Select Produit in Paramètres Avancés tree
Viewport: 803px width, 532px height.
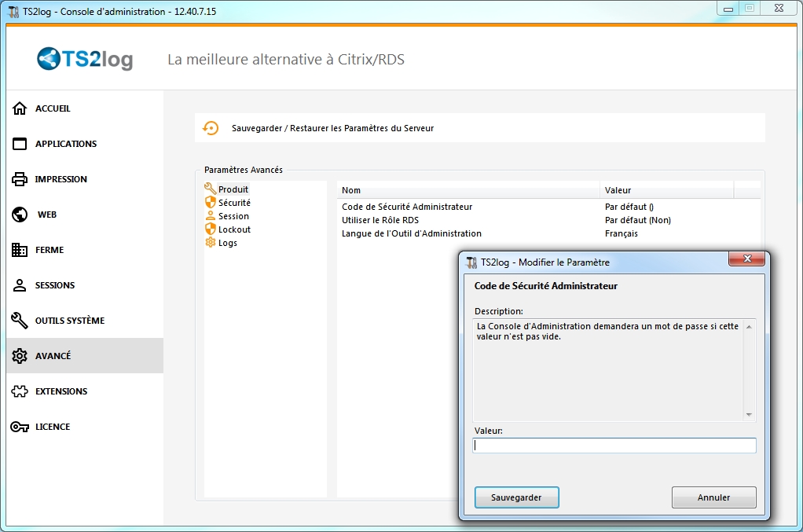[x=233, y=189]
